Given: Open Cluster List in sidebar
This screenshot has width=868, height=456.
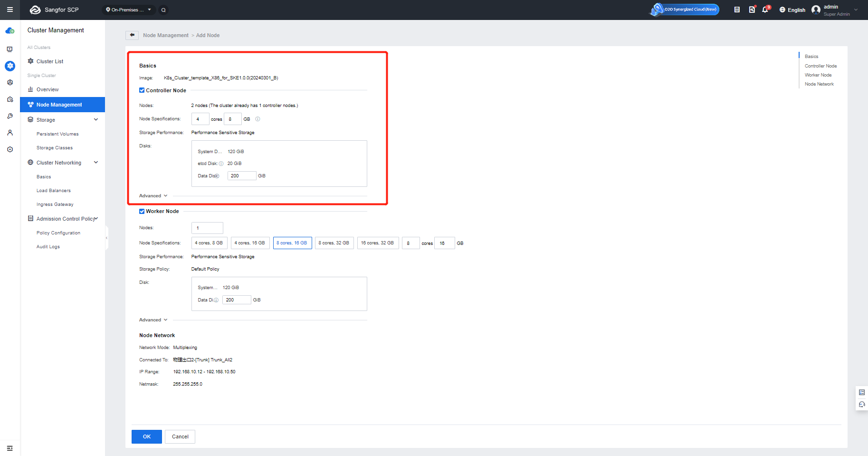Looking at the screenshot, I should [x=50, y=61].
